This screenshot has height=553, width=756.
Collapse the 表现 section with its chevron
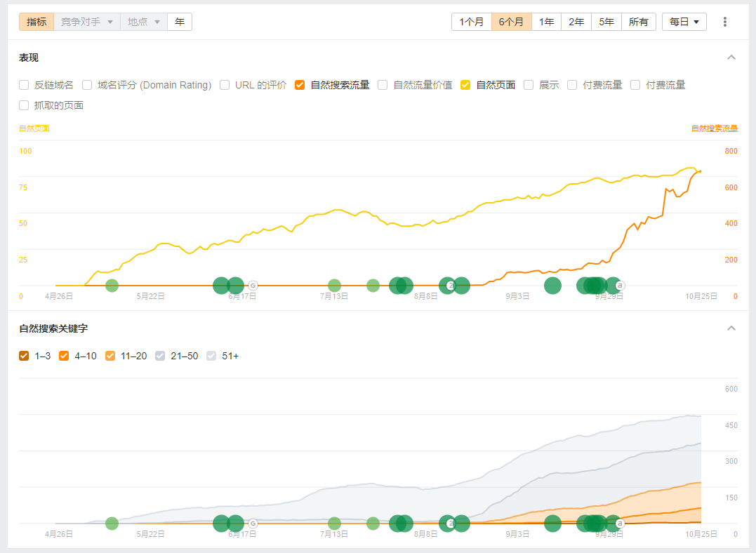tap(731, 58)
